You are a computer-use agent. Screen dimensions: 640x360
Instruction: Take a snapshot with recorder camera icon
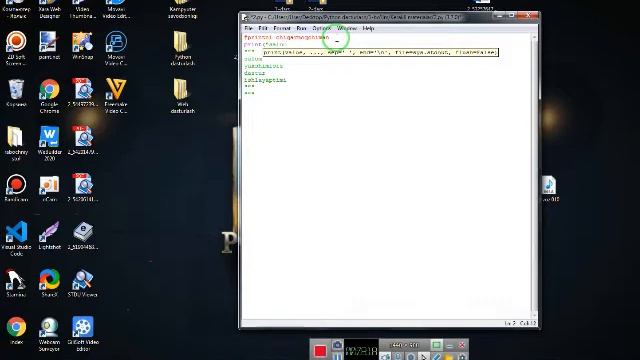pyautogui.click(x=337, y=345)
